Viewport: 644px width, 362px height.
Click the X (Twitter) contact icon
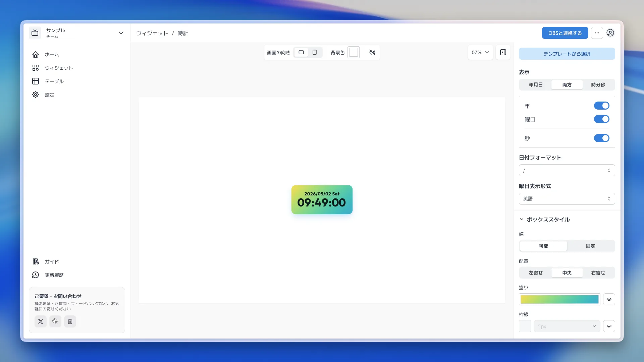click(41, 321)
